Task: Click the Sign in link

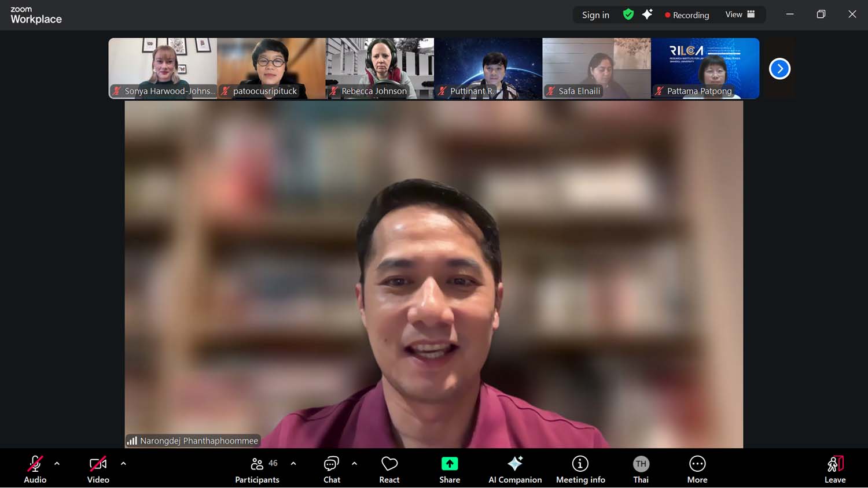Action: pyautogui.click(x=595, y=15)
